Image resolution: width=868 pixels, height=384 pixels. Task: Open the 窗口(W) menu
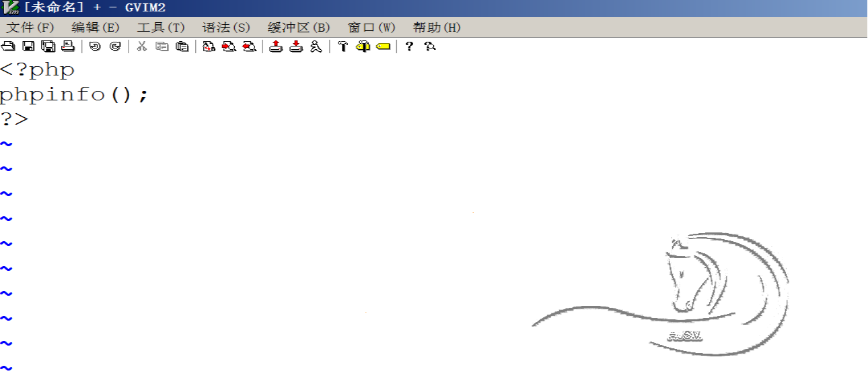[x=371, y=28]
